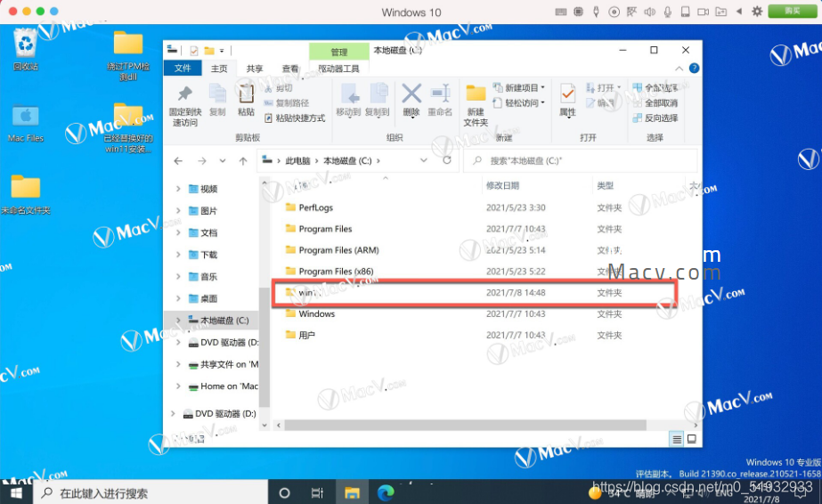Open Parallels settings gear in the Mac title bar

click(757, 12)
